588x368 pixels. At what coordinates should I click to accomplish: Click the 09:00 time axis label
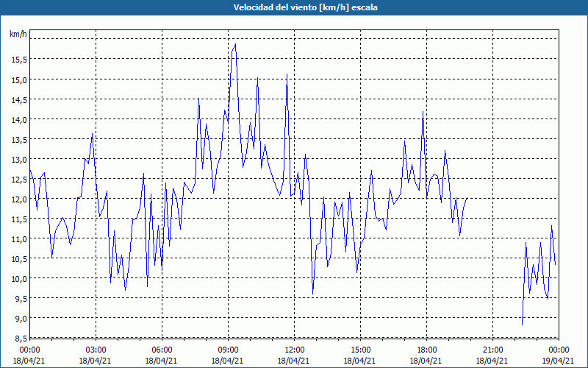coord(228,350)
